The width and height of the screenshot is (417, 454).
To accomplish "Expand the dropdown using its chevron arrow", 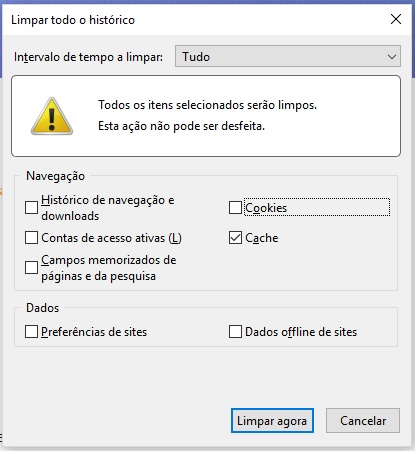I will click(392, 57).
